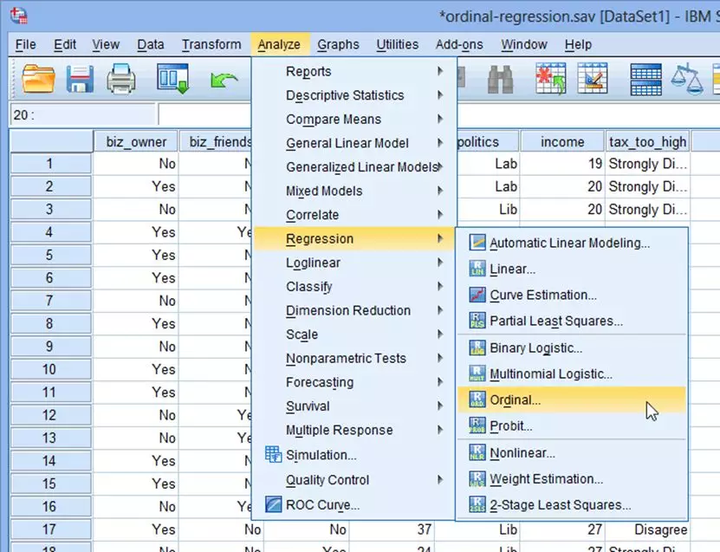Screen dimensions: 720x552
Task: Click the Curve Estimation icon
Action: click(x=477, y=294)
